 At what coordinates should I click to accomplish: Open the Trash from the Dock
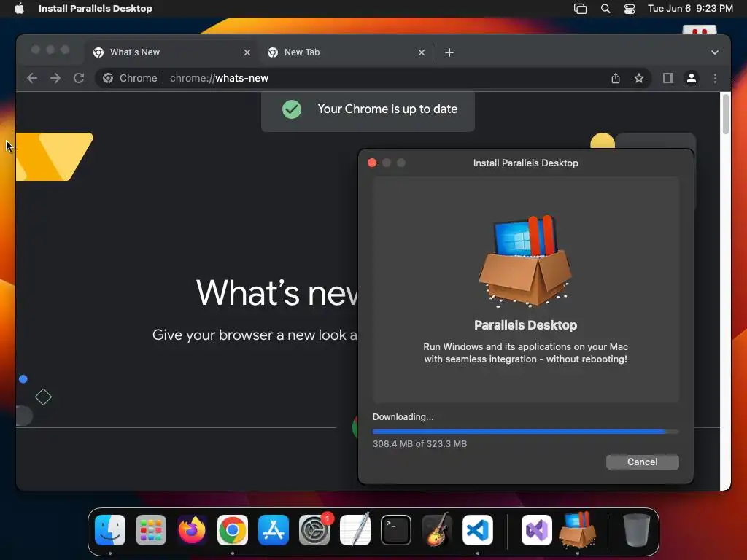pyautogui.click(x=636, y=530)
